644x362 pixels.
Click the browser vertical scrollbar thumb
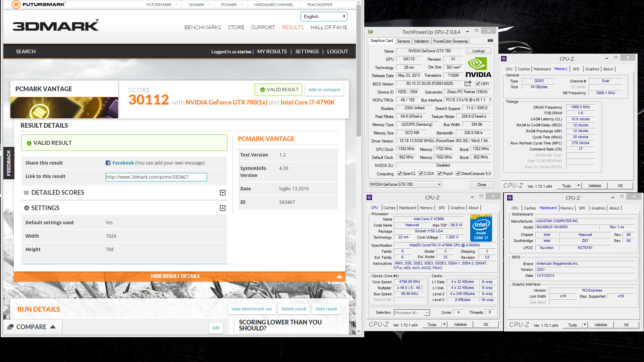359,70
